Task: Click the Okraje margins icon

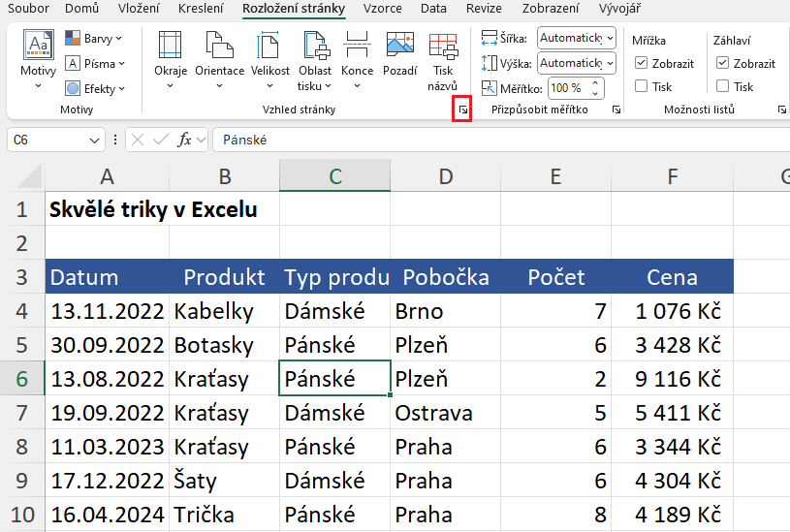Action: click(x=170, y=47)
